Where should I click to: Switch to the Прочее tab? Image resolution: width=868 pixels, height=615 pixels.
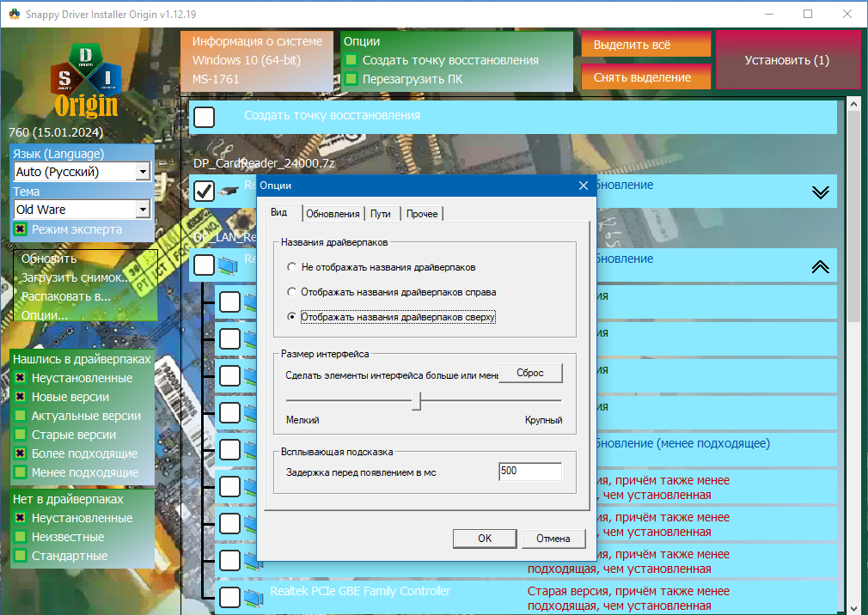pyautogui.click(x=422, y=214)
